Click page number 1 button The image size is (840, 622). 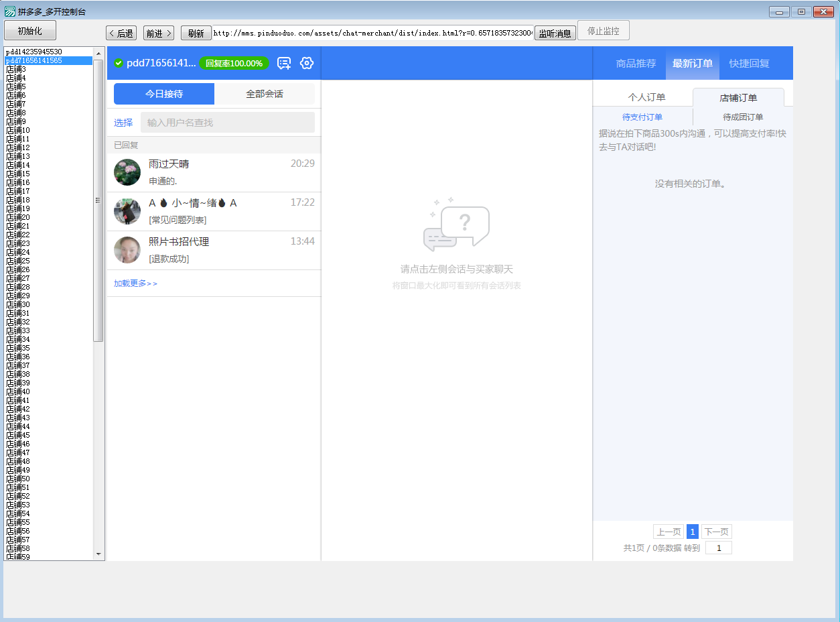click(693, 532)
